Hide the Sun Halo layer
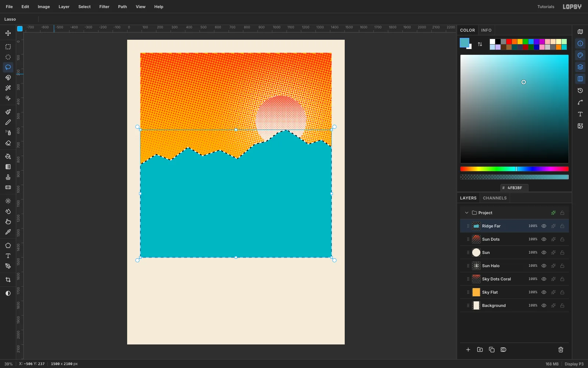Image resolution: width=588 pixels, height=368 pixels. click(544, 266)
